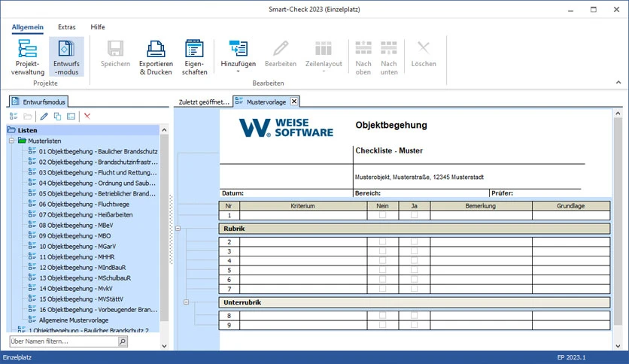Screen dimensions: 629x364
Task: Collapse the Musterlisten tree folder
Action: pyautogui.click(x=11, y=141)
